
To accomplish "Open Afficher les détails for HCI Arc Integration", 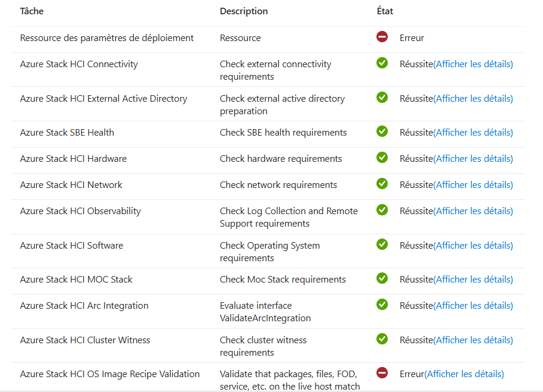I will (473, 306).
